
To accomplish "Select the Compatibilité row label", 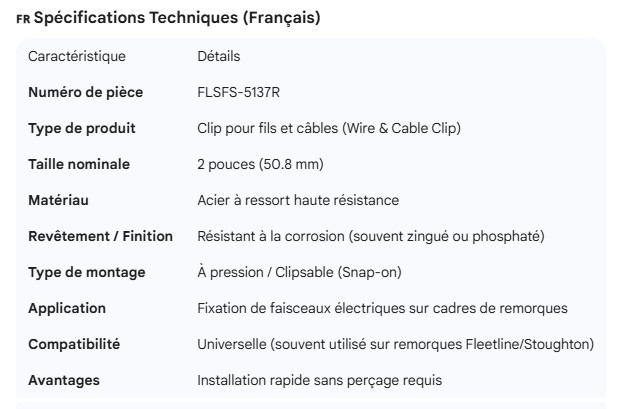I will [x=74, y=344].
